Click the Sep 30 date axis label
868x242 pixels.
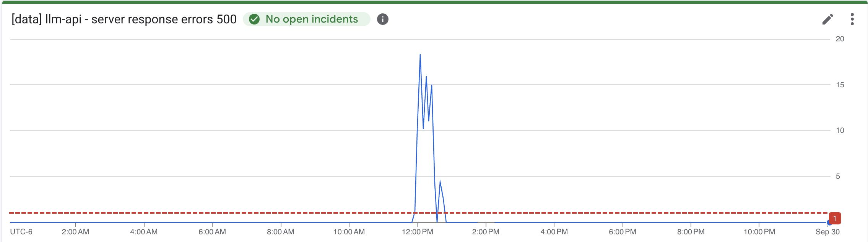tap(827, 232)
